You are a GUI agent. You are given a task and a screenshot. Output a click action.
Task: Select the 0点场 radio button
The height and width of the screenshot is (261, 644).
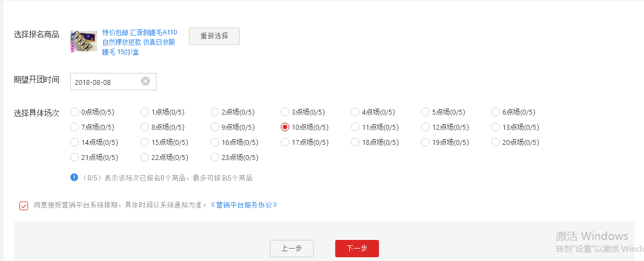(74, 112)
